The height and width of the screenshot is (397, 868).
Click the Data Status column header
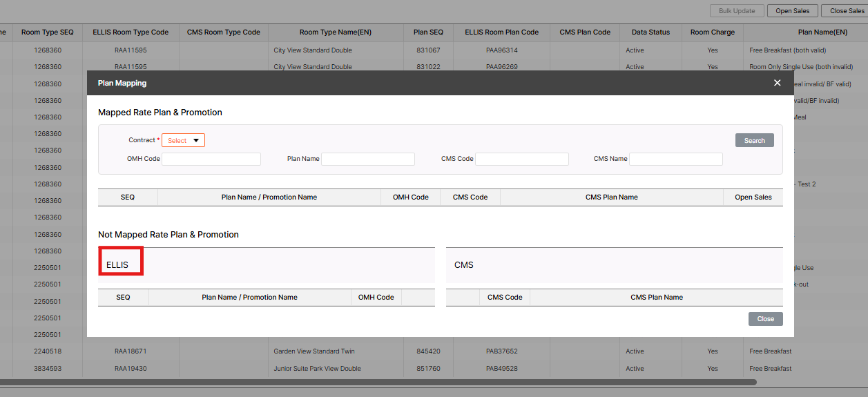(650, 32)
